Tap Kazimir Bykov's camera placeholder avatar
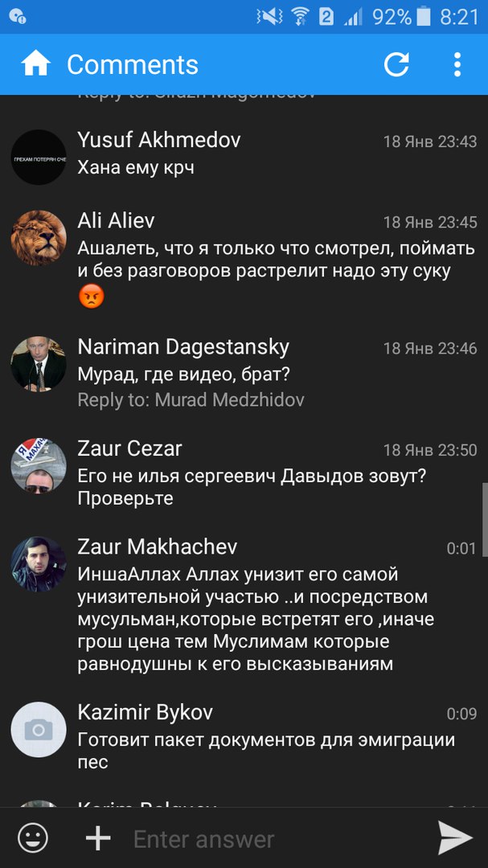The image size is (488, 868). pos(39,729)
